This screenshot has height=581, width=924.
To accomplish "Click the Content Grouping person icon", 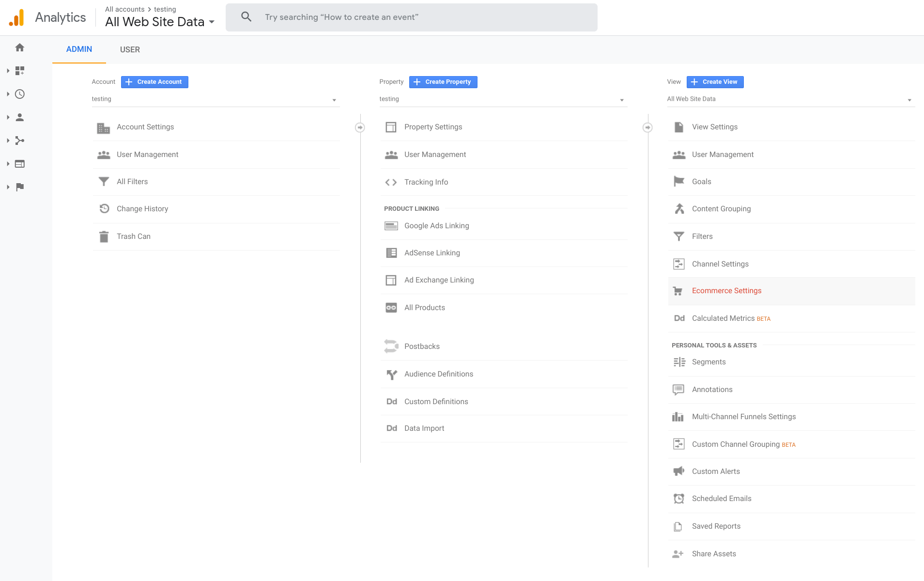I will point(679,209).
